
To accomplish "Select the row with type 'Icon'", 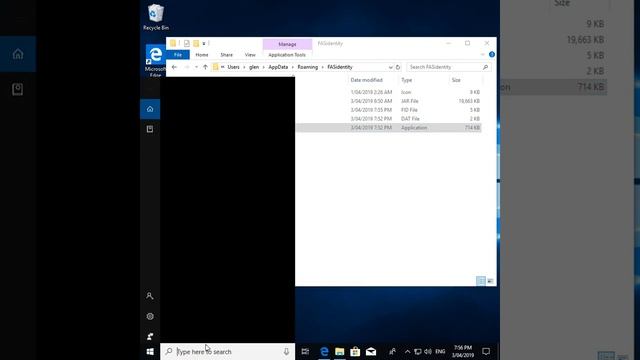I will click(388, 92).
